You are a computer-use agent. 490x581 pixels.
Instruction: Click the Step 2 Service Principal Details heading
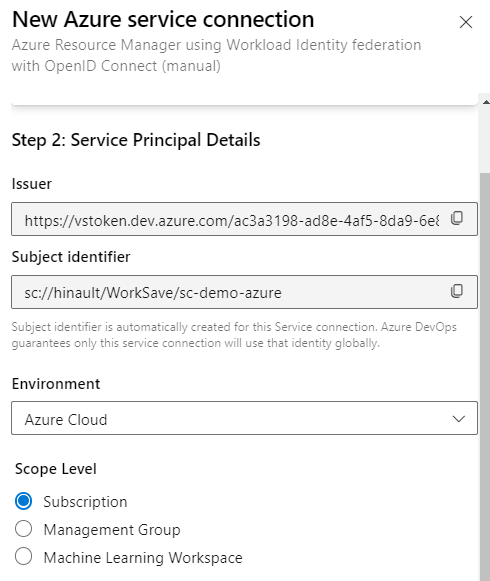tap(136, 140)
